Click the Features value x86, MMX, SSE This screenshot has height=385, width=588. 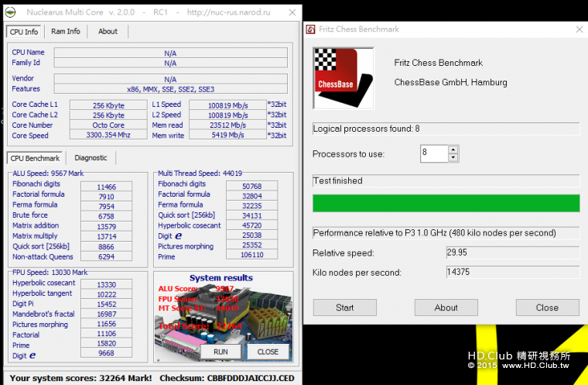click(171, 89)
